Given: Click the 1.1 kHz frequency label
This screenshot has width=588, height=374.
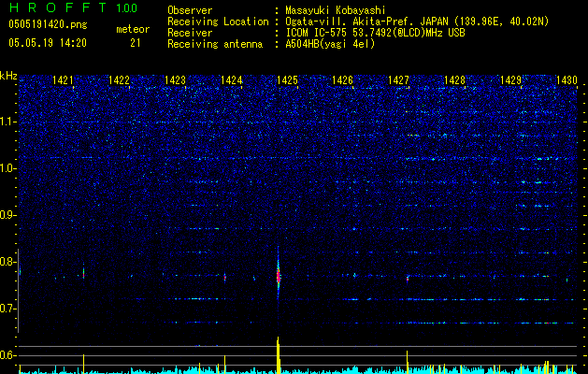Looking at the screenshot, I should pos(7,122).
